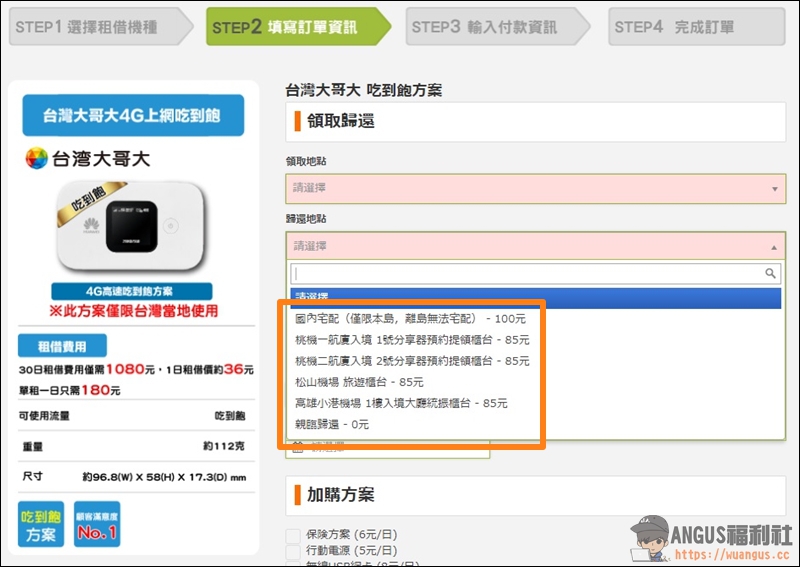This screenshot has height=567, width=800.
Task: Go to the STEP3 輸入付款資訊 step
Action: click(x=498, y=27)
